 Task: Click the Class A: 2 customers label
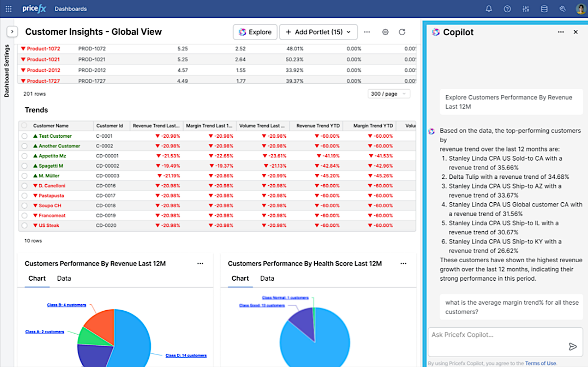(45, 332)
